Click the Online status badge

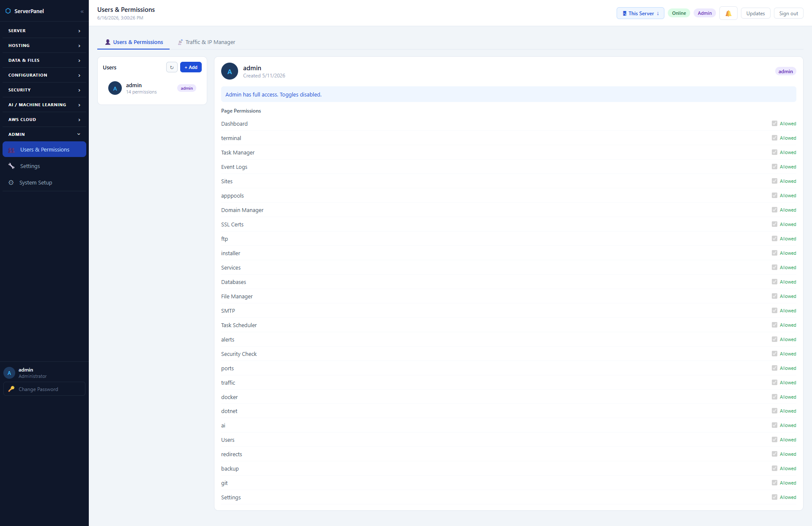pos(679,13)
